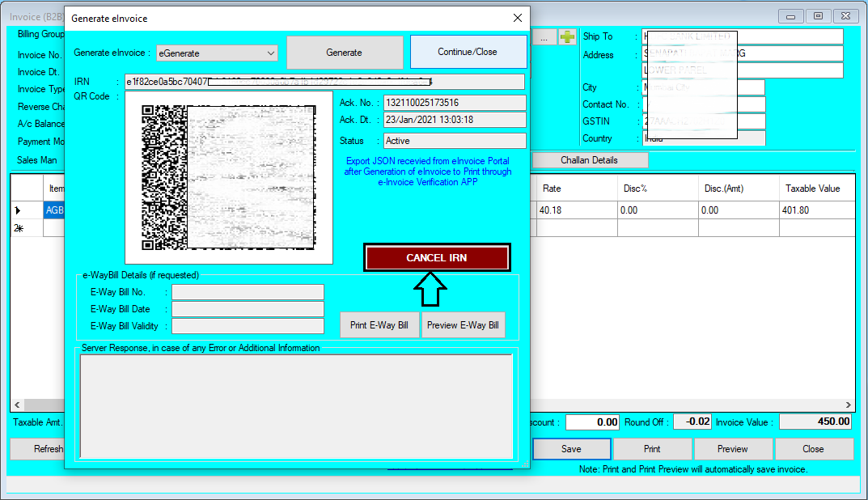Click the Generate button
The image size is (868, 500).
click(345, 52)
